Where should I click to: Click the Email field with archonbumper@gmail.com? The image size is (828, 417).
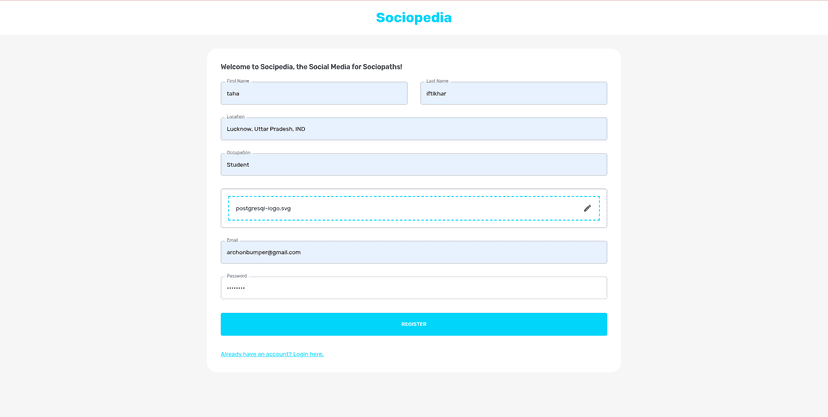[x=414, y=252]
